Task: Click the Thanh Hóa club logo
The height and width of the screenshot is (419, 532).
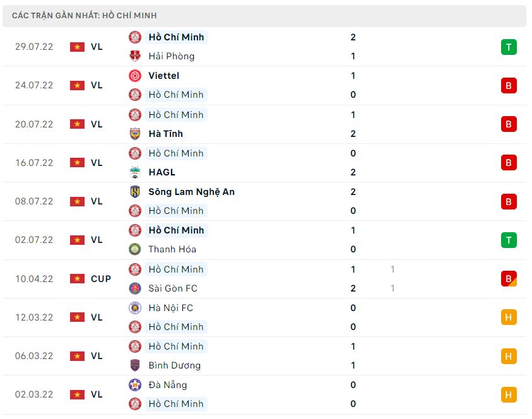Action: tap(134, 249)
